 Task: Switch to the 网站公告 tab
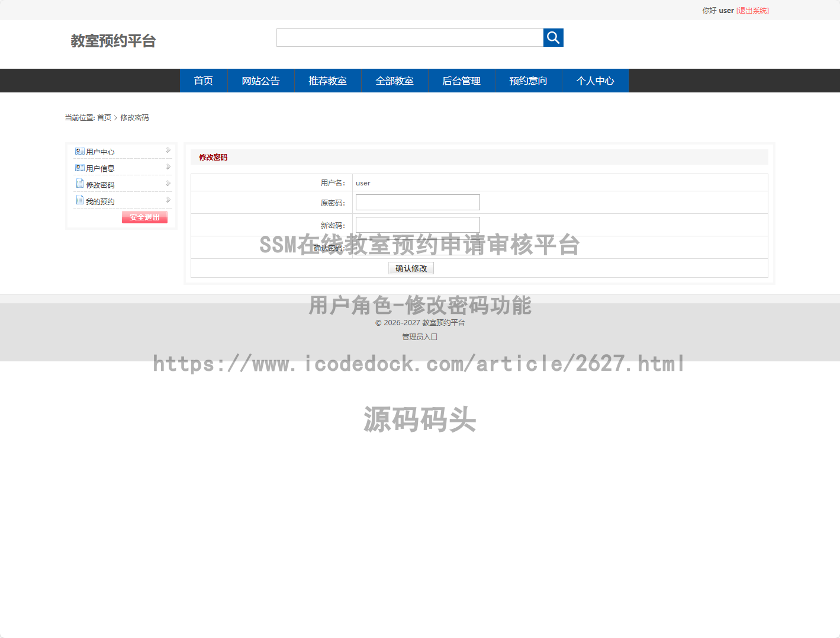click(260, 81)
